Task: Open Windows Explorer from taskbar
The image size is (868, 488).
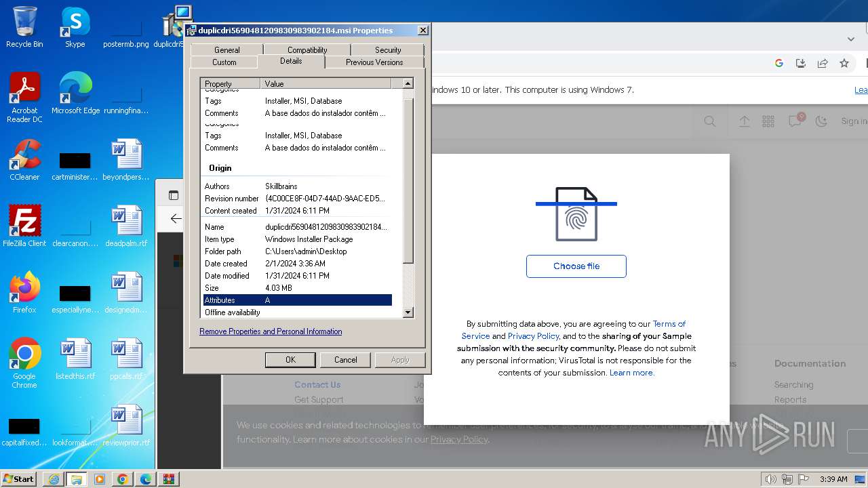Action: [x=76, y=479]
